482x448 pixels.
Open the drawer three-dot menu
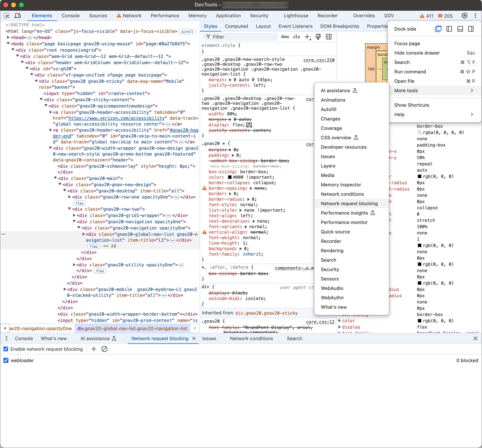coord(6,339)
